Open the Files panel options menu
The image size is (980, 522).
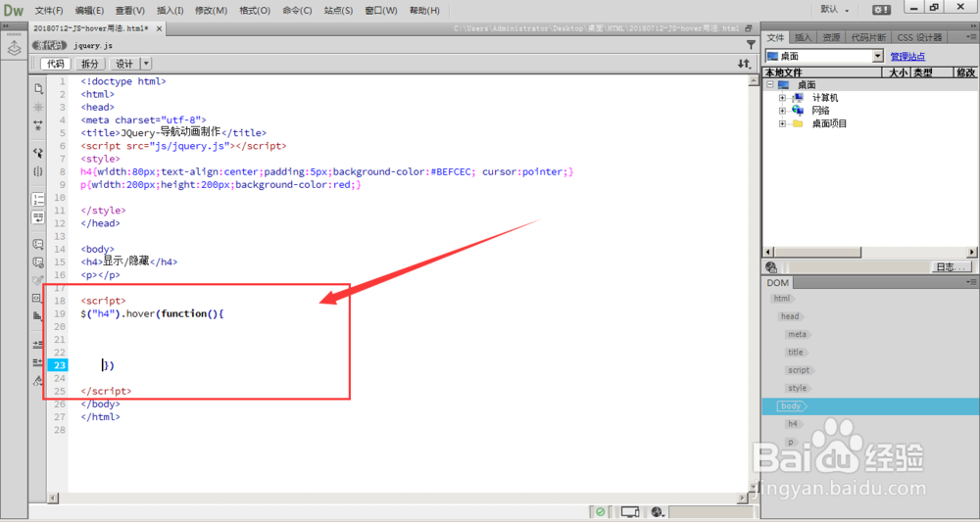[970, 37]
